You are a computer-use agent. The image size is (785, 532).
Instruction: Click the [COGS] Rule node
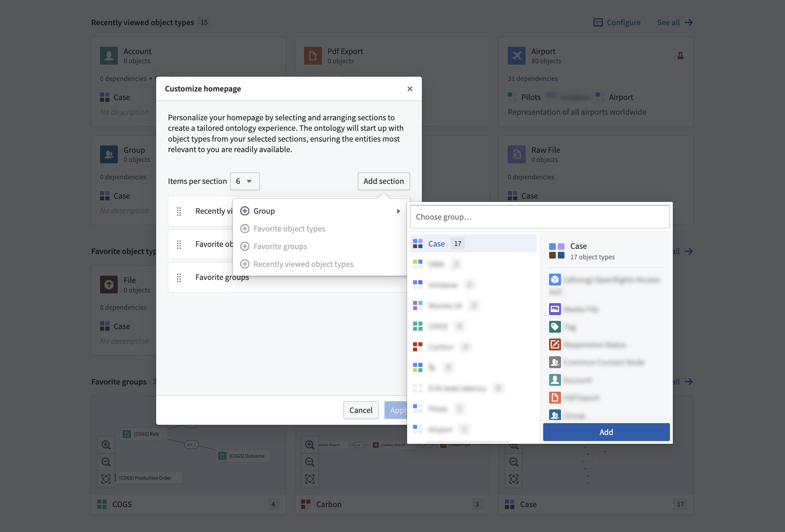(x=144, y=434)
